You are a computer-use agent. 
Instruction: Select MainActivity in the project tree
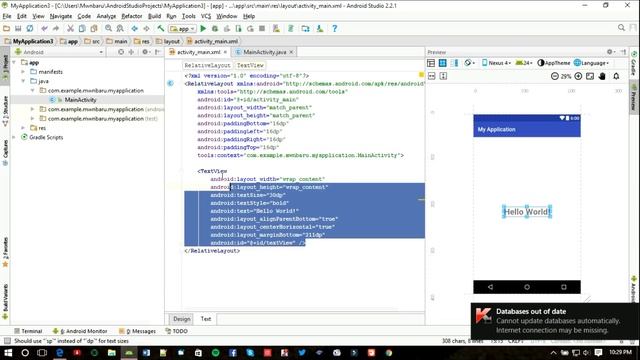80,100
